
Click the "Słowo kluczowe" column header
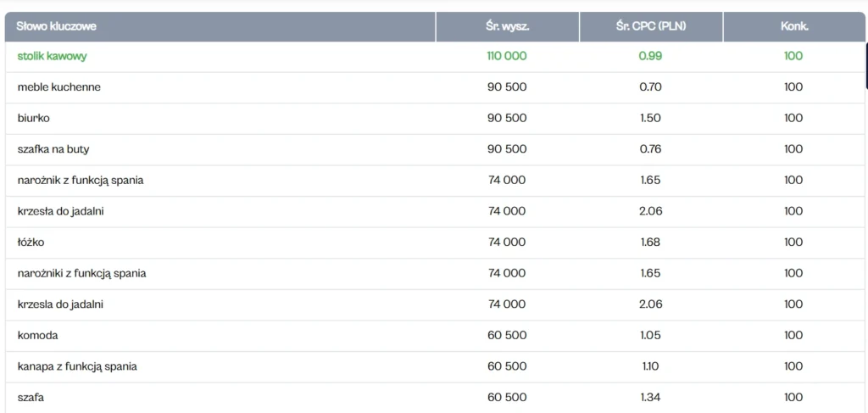(57, 26)
